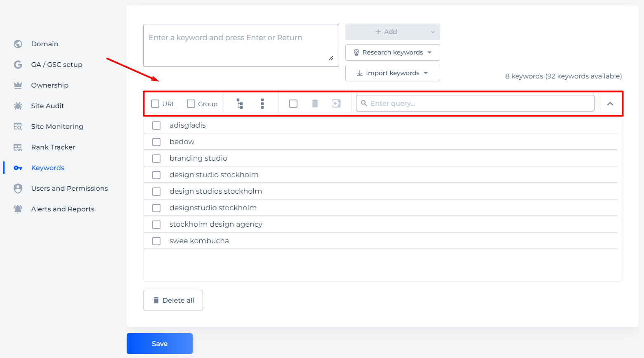Click the swee kombucha keyword text
The image size is (644, 358).
(199, 241)
